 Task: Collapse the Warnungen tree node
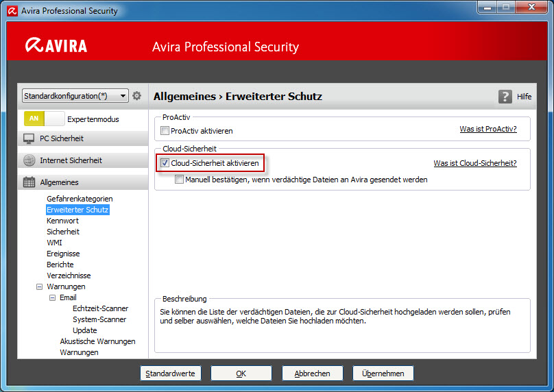[40, 286]
